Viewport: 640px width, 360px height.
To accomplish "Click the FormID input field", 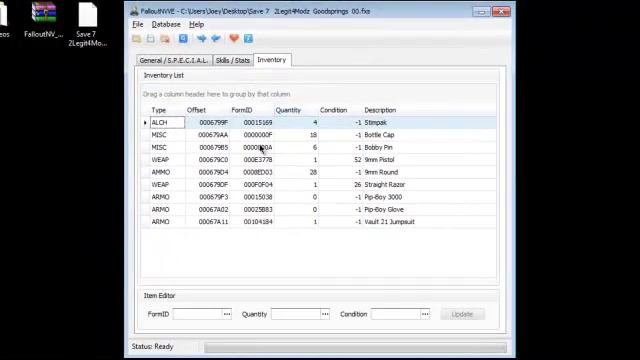I will tap(198, 314).
